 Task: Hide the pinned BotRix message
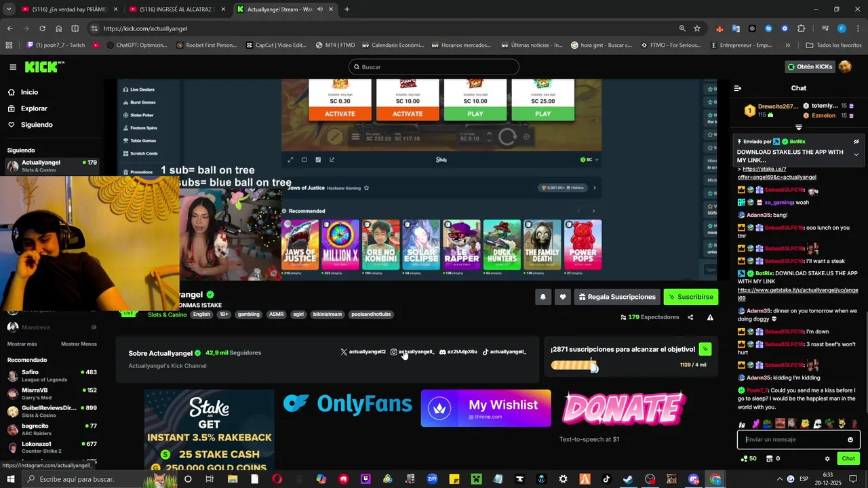point(856,142)
